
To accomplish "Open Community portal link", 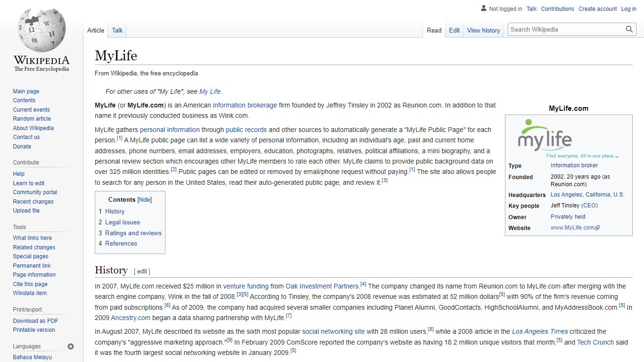I will (35, 192).
